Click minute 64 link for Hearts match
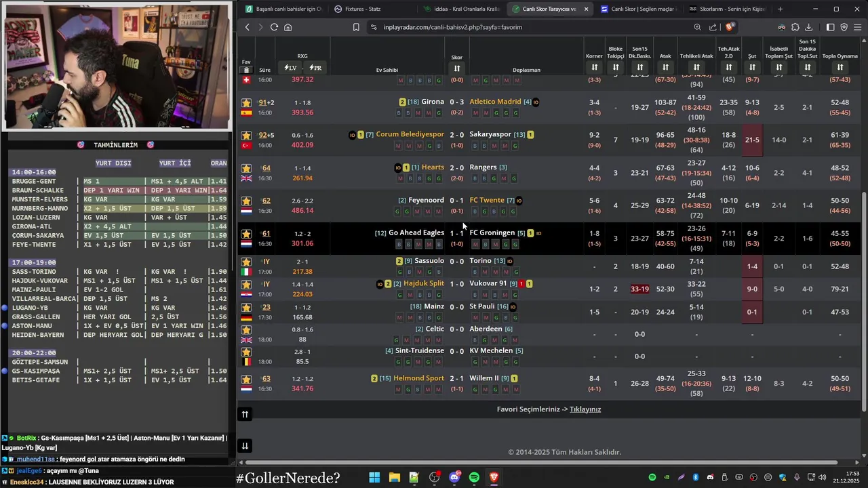The height and width of the screenshot is (488, 868). pyautogui.click(x=267, y=168)
